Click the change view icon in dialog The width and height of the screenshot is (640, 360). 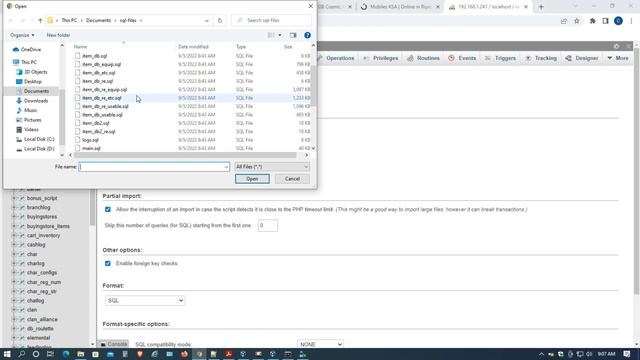271,35
